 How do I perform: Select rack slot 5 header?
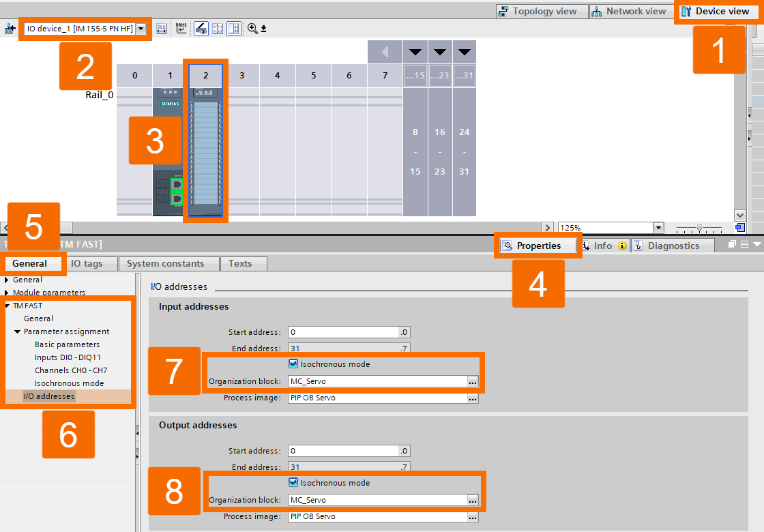point(313,76)
